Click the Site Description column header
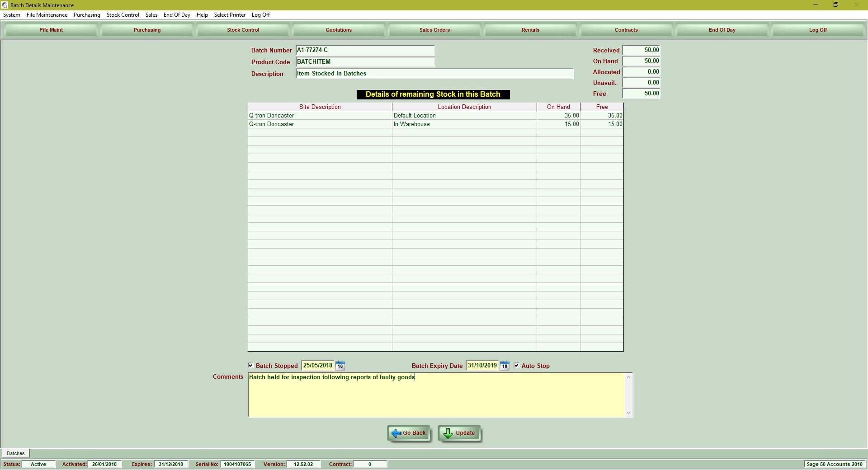Image resolution: width=868 pixels, height=470 pixels. coord(320,107)
